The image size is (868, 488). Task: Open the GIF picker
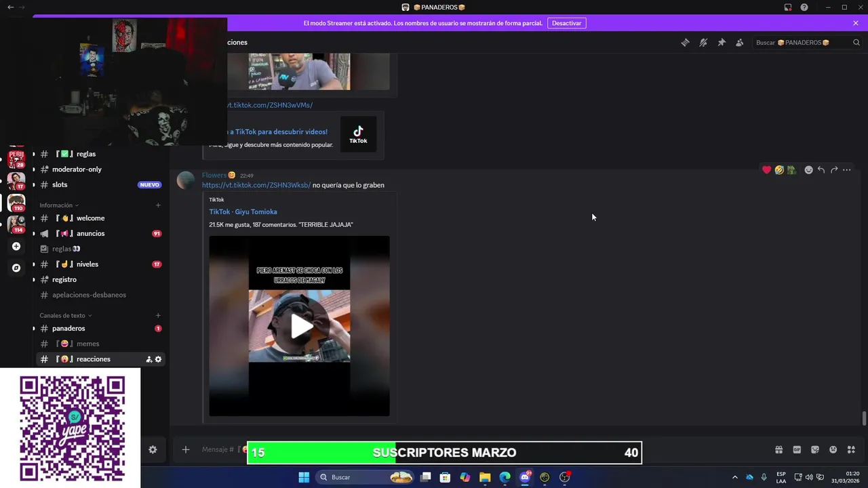797,449
